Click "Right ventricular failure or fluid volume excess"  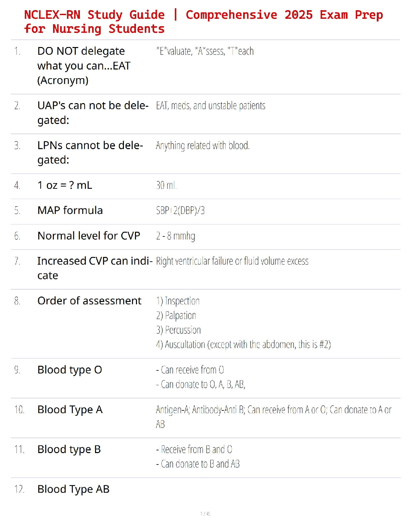232,261
